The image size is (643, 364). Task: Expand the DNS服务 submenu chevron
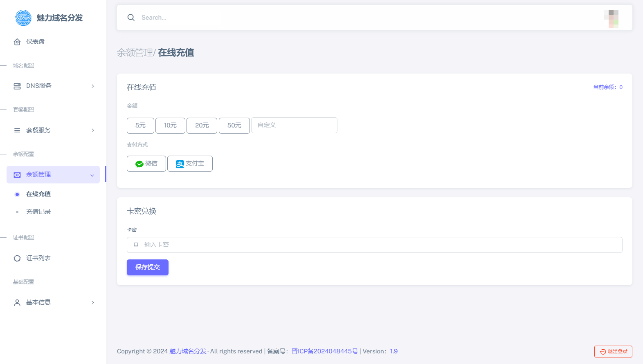click(93, 86)
